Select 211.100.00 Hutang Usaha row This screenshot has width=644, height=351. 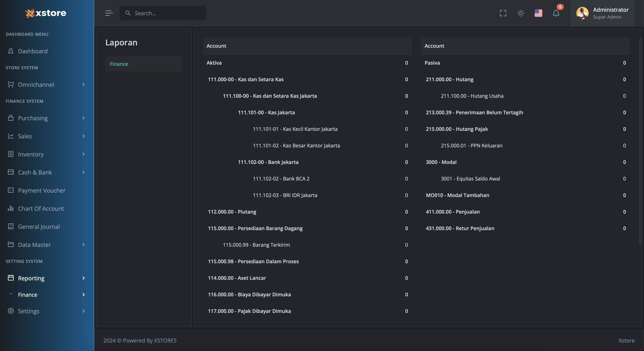[525, 96]
